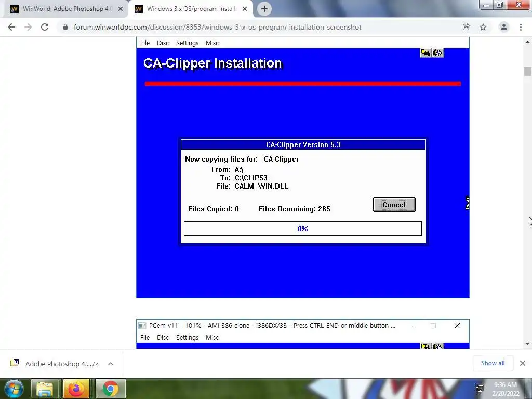Expand the Adobe Photoshop download options chevron
The width and height of the screenshot is (532, 399).
(x=111, y=364)
